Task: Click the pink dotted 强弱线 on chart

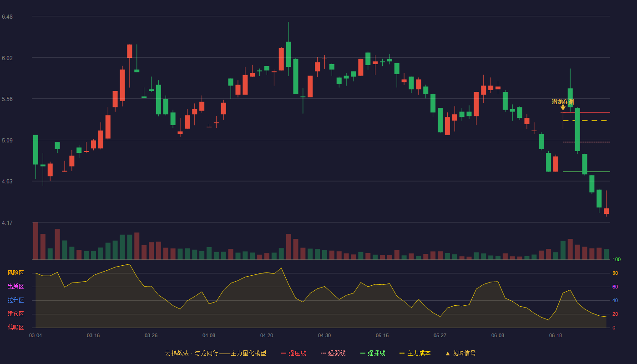Action: 586,142
